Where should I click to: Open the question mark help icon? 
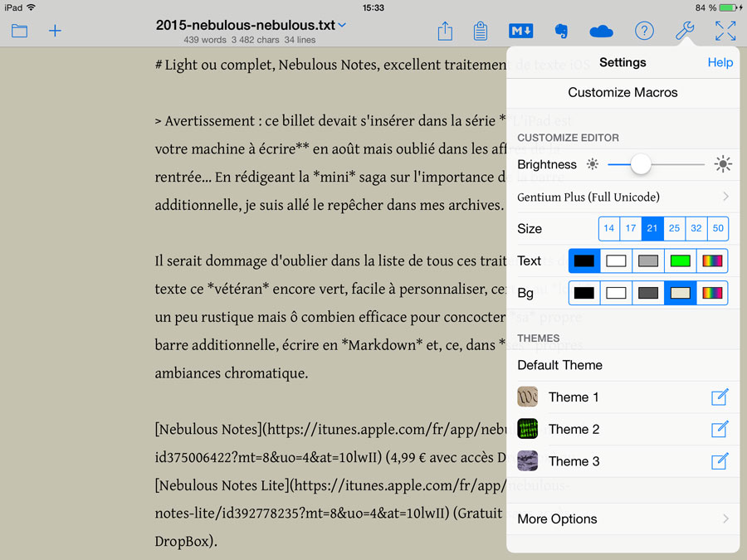coord(644,31)
